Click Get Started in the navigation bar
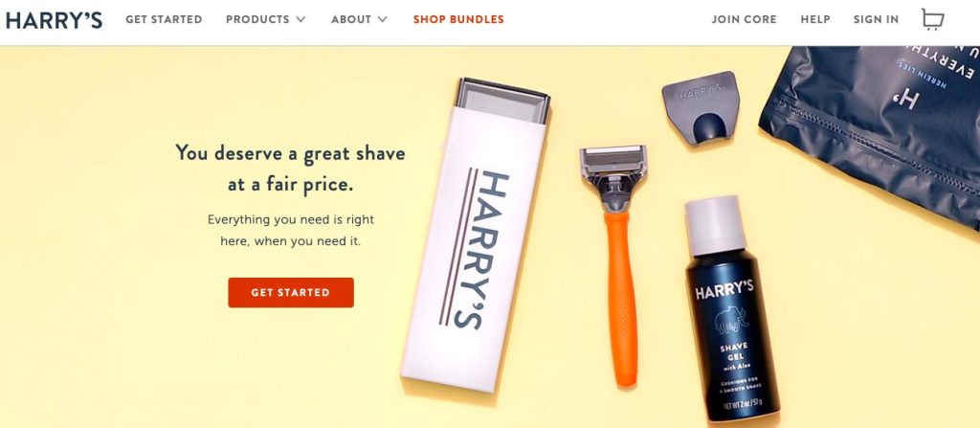 click(164, 19)
